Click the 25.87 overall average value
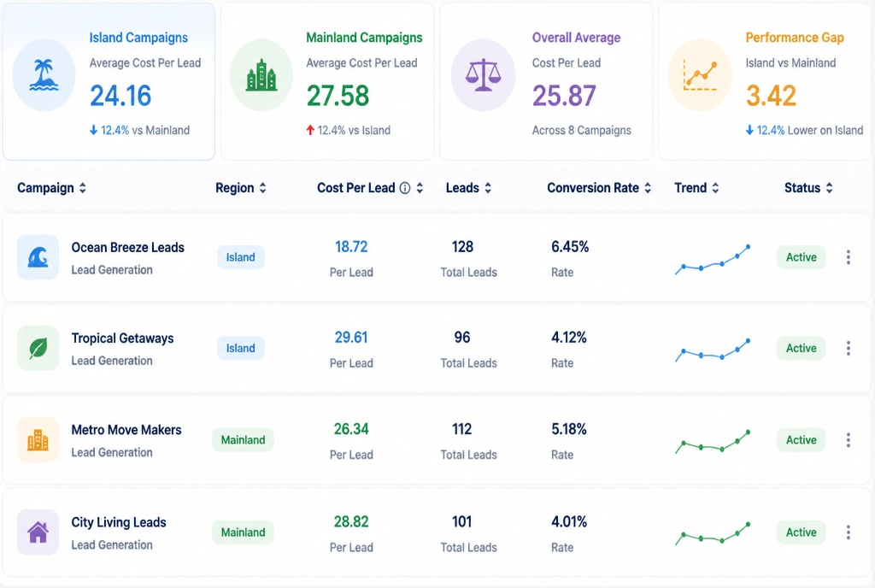Screen dimensions: 875x588 [564, 96]
